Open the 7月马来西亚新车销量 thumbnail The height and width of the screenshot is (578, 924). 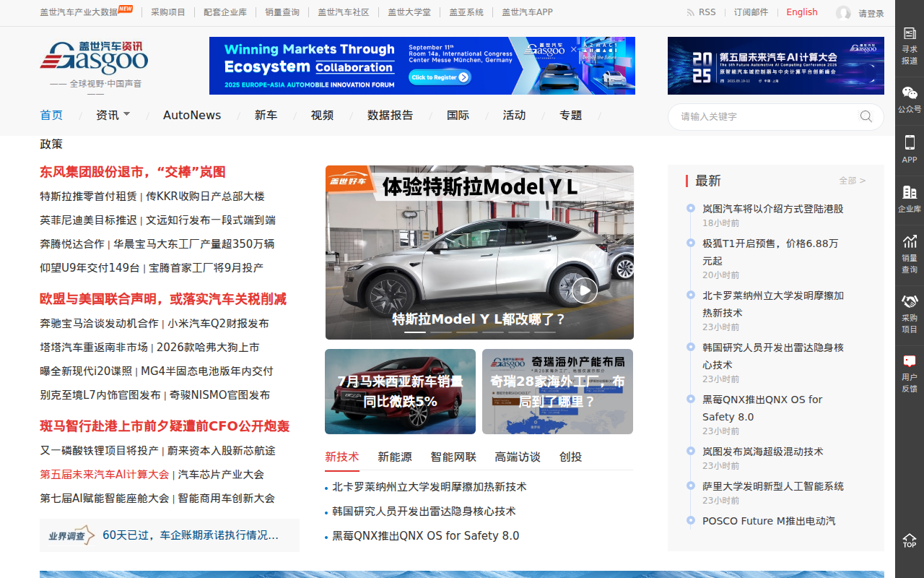coord(400,392)
